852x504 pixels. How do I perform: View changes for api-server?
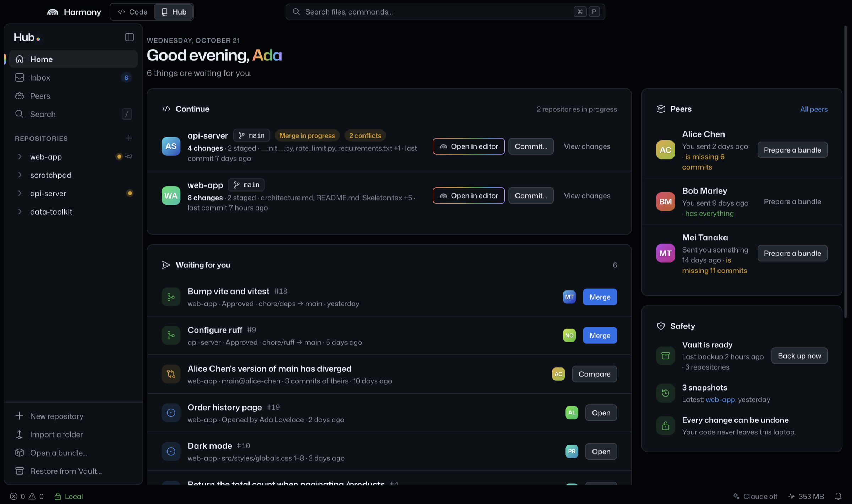tap(587, 146)
